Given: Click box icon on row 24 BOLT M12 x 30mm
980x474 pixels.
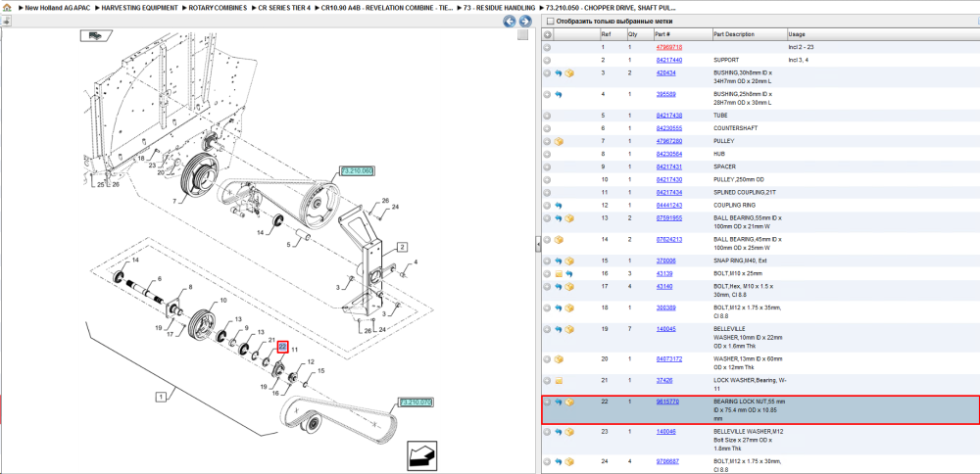Looking at the screenshot, I should pos(568,461).
